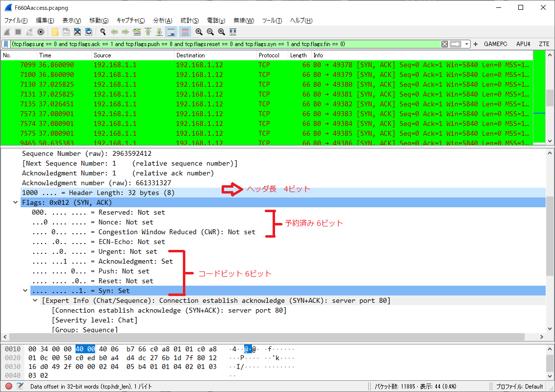The width and height of the screenshot is (555, 392).
Task: Start capturing packets with the shark fin icon
Action: (x=7, y=32)
